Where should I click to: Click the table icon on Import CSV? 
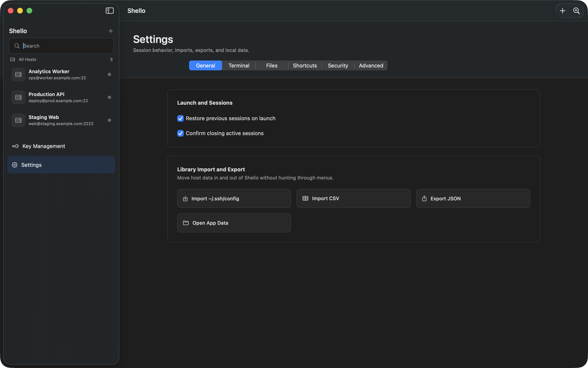click(305, 198)
